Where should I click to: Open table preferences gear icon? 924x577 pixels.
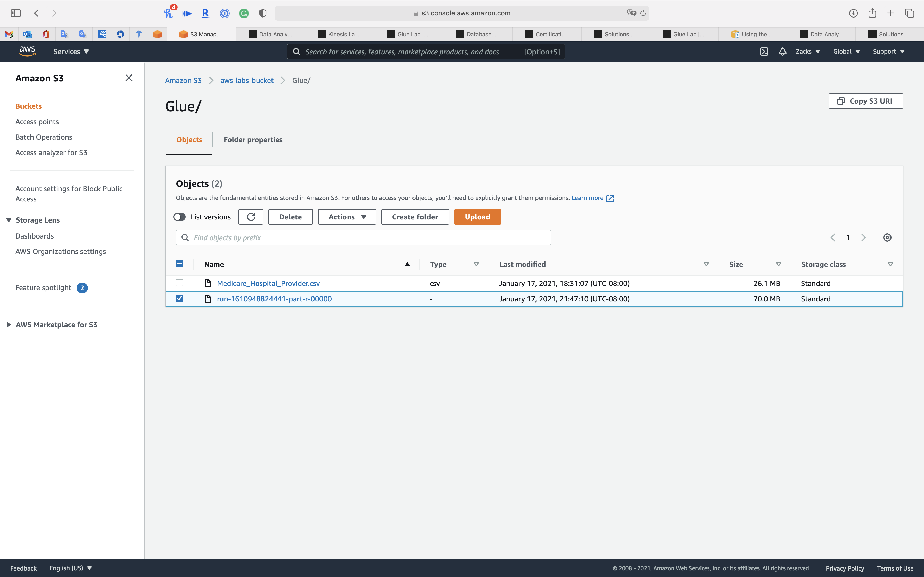tap(887, 237)
